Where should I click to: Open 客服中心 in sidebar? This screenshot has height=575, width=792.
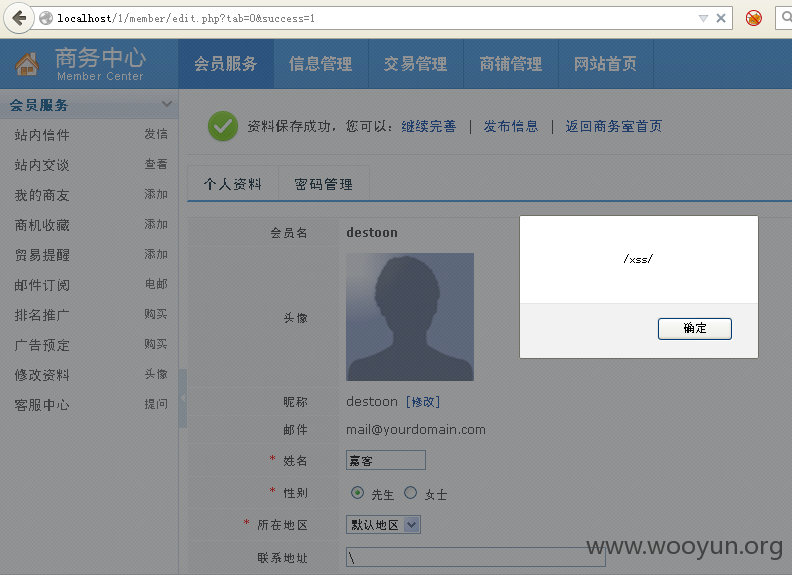click(x=42, y=405)
